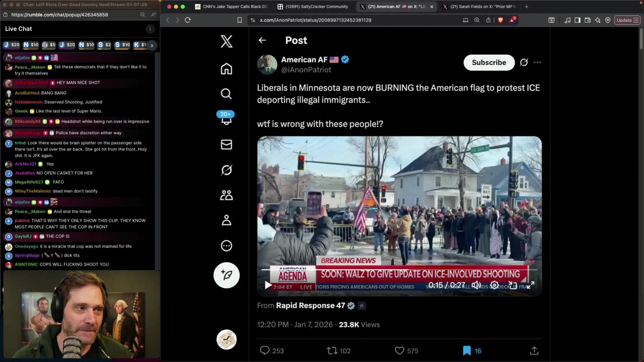Open Profile icon in X sidebar
The width and height of the screenshot is (644, 362).
pyautogui.click(x=226, y=220)
